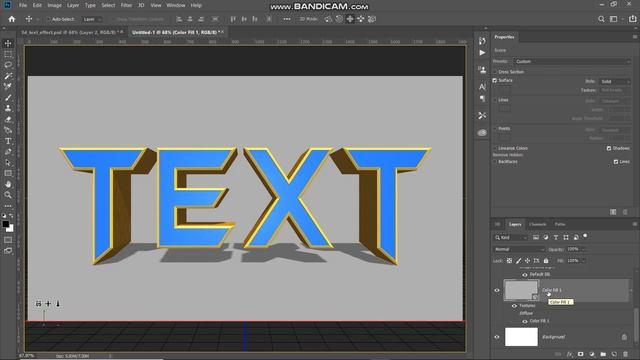The width and height of the screenshot is (640, 360).
Task: Enable the Backfaces checkbox
Action: pos(495,162)
